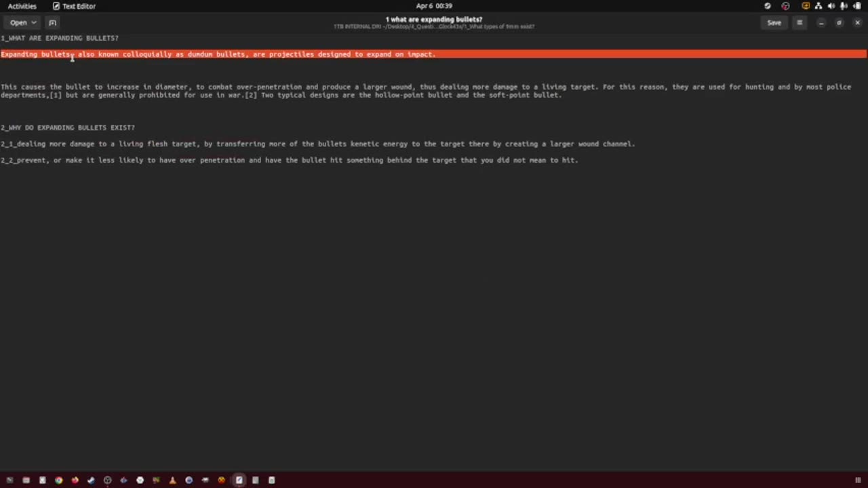Close the Text Editor window
868x488 pixels.
pos(857,22)
